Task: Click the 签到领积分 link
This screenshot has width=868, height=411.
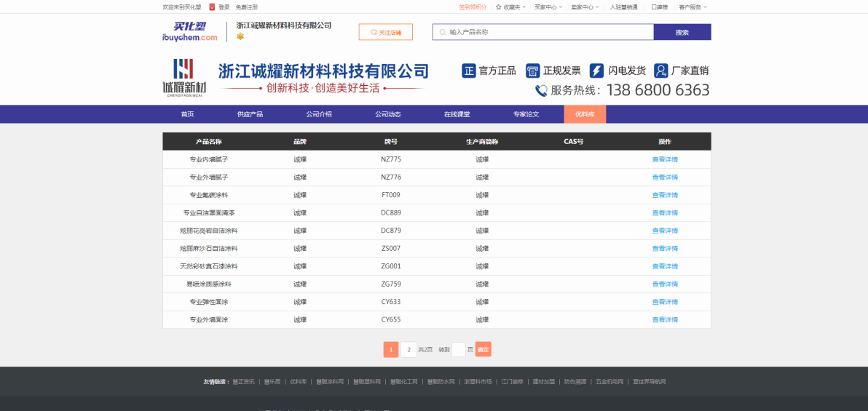Action: point(473,7)
